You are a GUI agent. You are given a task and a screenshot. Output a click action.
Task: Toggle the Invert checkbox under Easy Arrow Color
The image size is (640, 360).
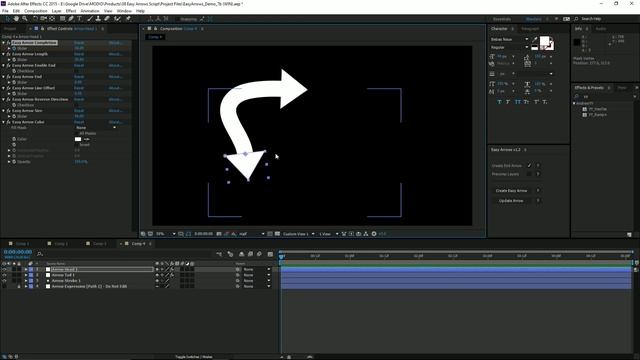pos(77,144)
